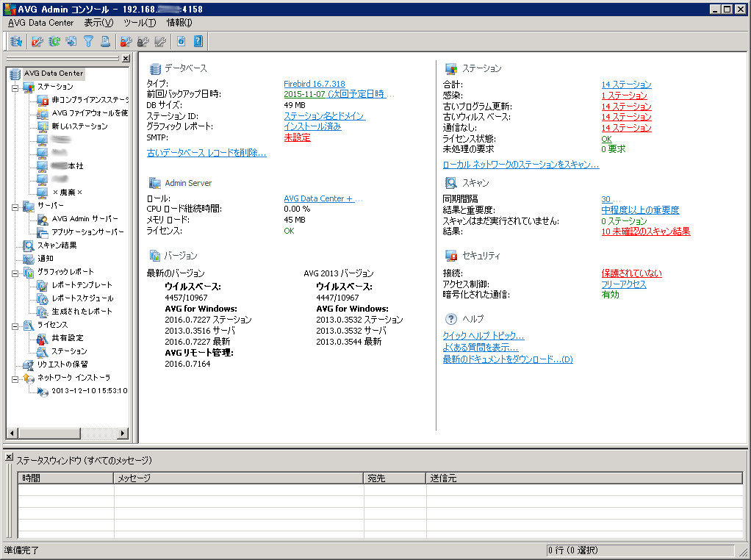Click the リクエストの保留 node icon
This screenshot has height=560, width=751.
[29, 365]
